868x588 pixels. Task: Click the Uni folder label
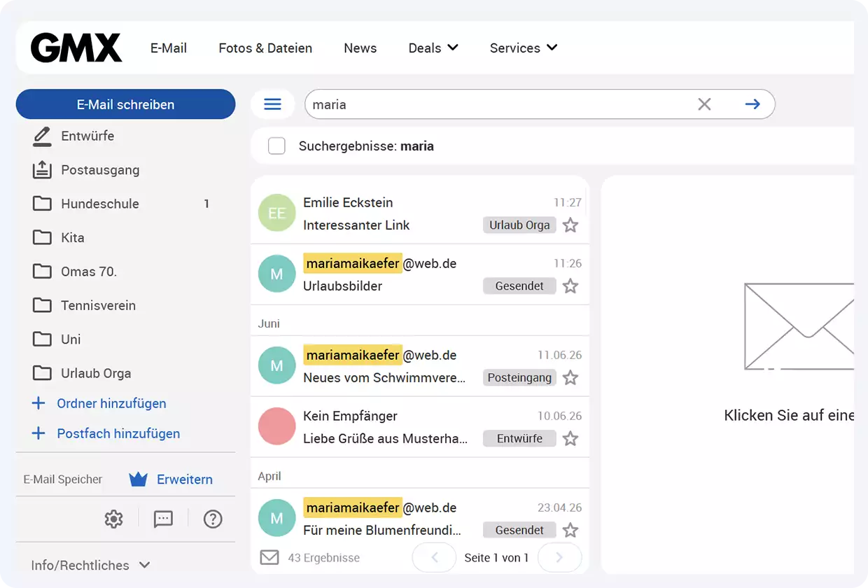[71, 339]
